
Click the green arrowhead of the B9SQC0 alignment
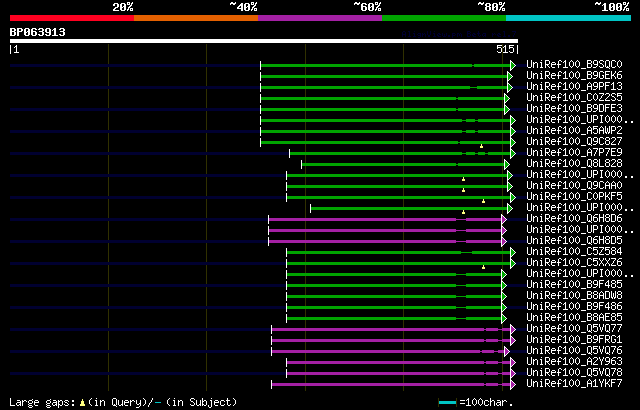[513, 65]
